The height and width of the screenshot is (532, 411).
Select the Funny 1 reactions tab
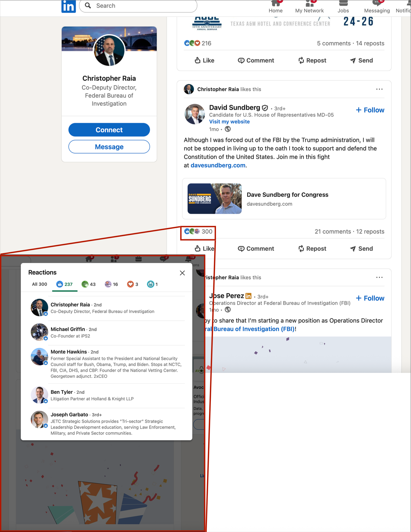click(x=152, y=284)
